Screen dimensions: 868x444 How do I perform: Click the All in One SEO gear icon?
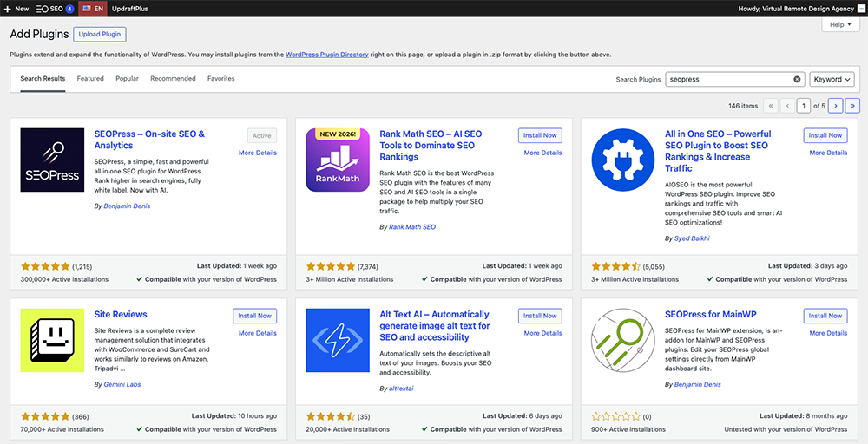click(623, 160)
